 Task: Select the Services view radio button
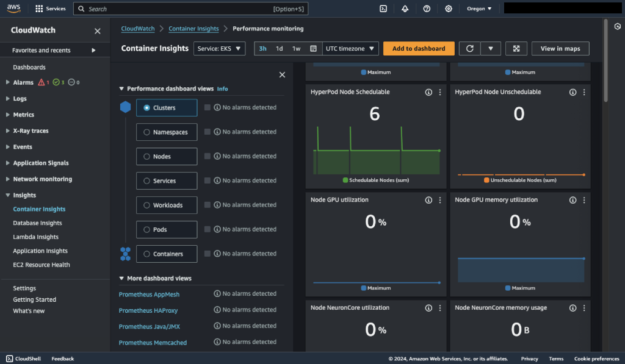pyautogui.click(x=146, y=181)
